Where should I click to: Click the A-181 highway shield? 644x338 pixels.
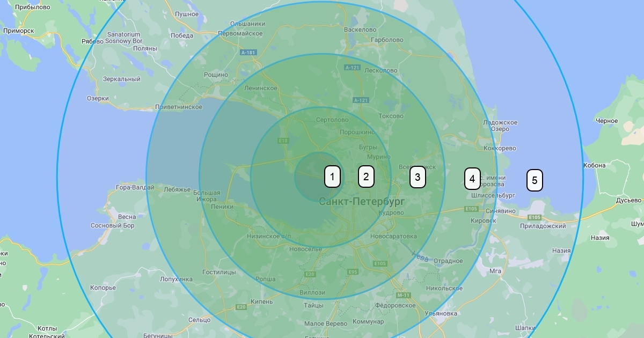tap(248, 53)
